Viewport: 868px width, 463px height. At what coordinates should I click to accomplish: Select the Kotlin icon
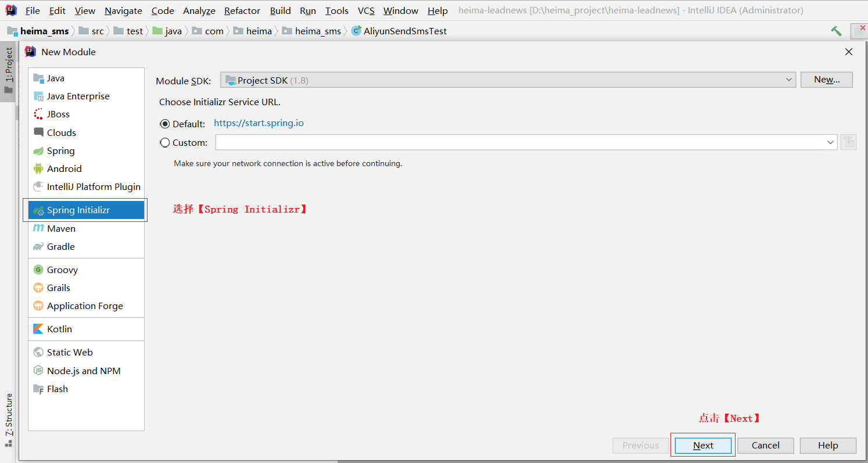coord(38,329)
